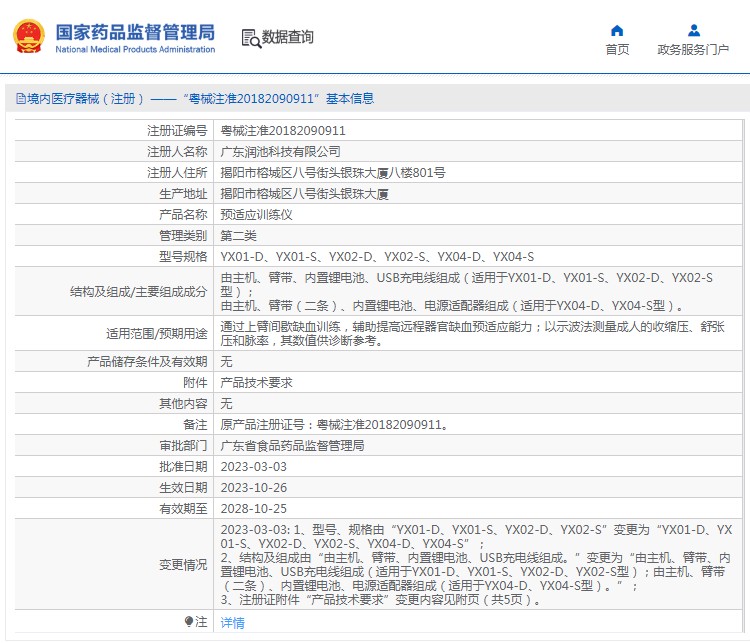
Task: Open the 详情 link in the 注 row
Action: 232,623
